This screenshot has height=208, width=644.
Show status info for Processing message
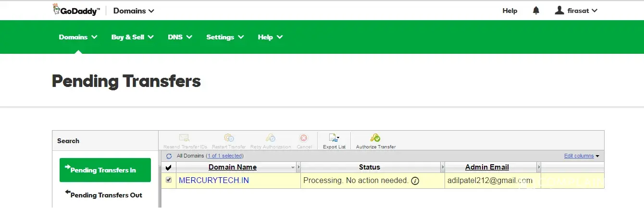415,181
